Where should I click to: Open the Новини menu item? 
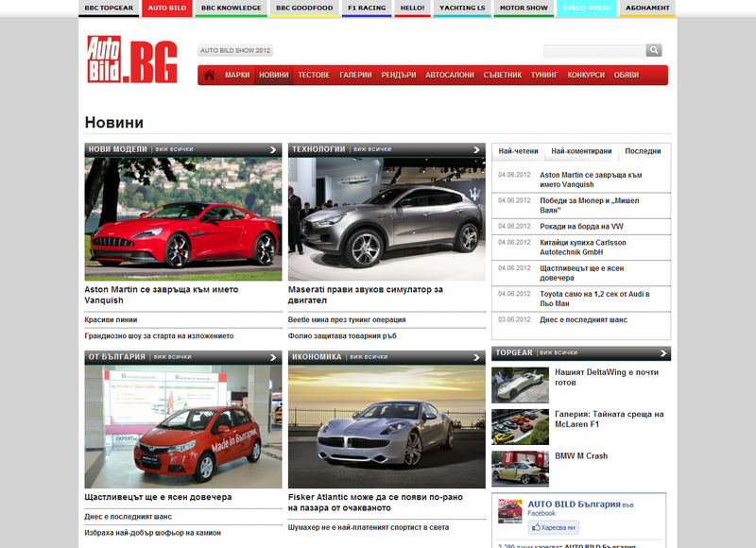point(274,76)
